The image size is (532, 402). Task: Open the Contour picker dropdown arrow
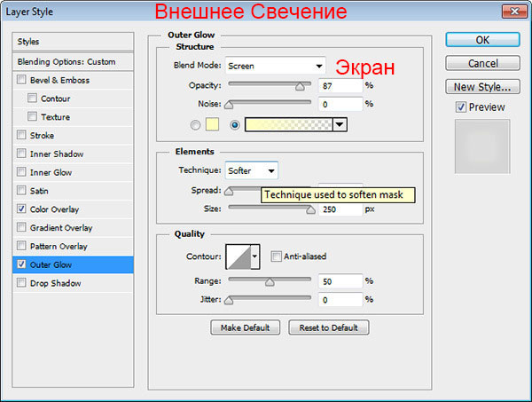pyautogui.click(x=254, y=256)
